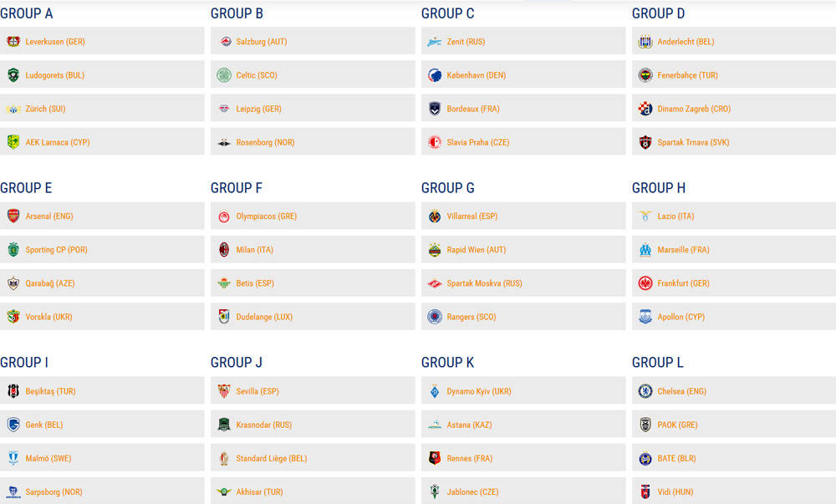The image size is (836, 504).
Task: Click the Marseille club crest icon
Action: click(645, 250)
